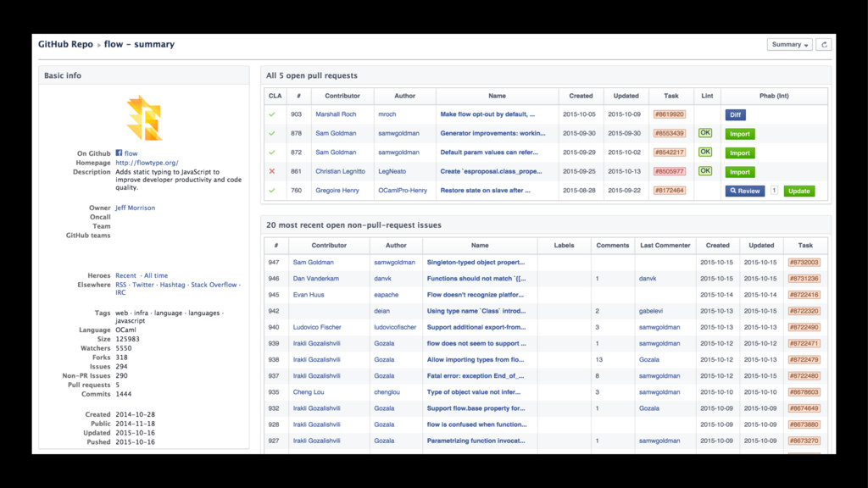Click the Contributor column header in pull requests
The width and height of the screenshot is (868, 488).
[342, 96]
